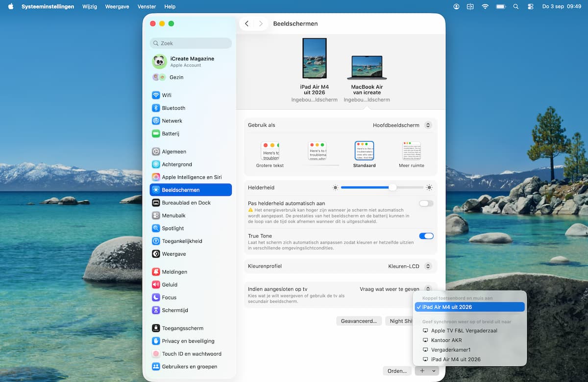Open the Weergave menu in menu bar
This screenshot has height=382, width=588.
click(x=117, y=6)
